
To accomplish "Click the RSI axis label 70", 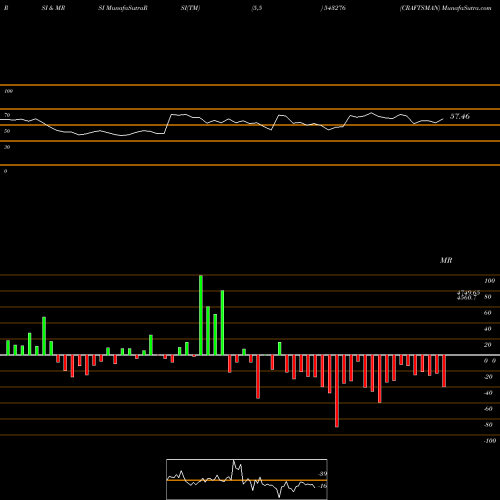I will pos(7,115).
